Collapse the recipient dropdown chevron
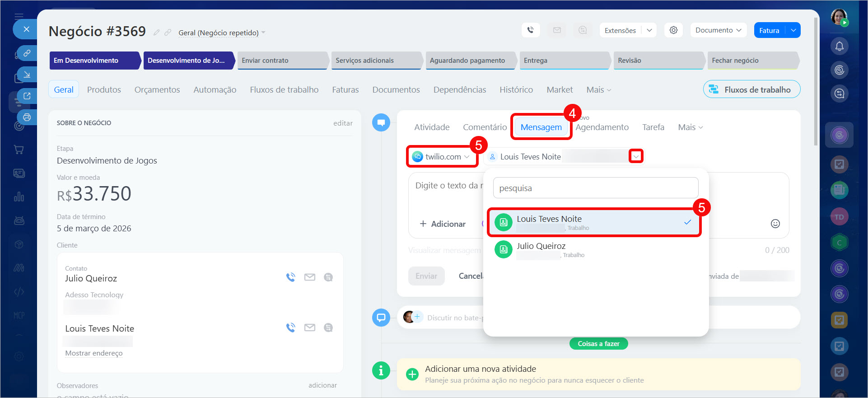The width and height of the screenshot is (868, 398). tap(636, 156)
